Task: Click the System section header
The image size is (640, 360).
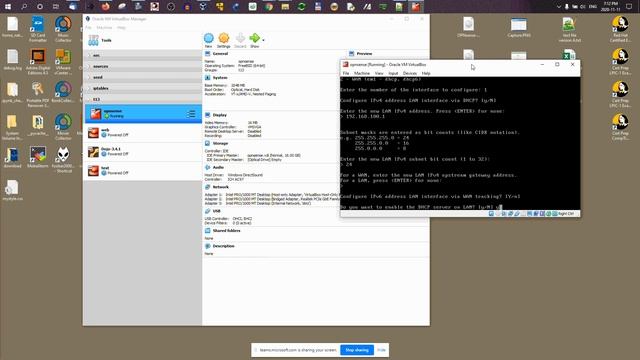Action: (x=220, y=78)
